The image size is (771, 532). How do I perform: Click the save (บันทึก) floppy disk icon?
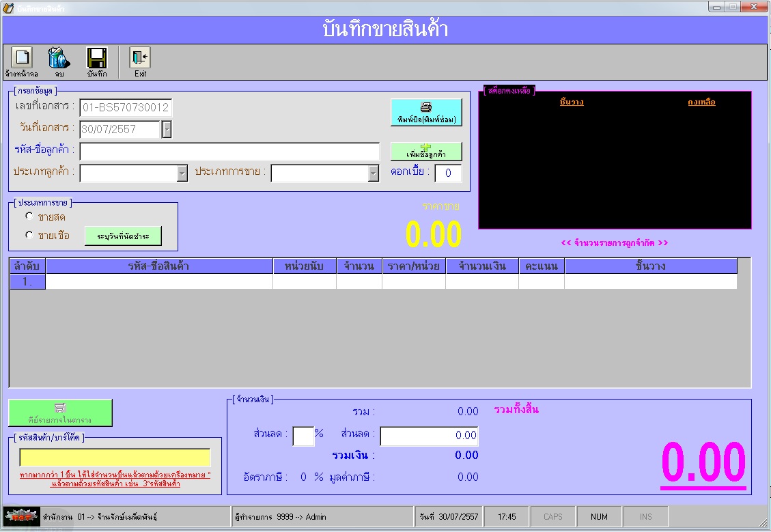coord(97,58)
